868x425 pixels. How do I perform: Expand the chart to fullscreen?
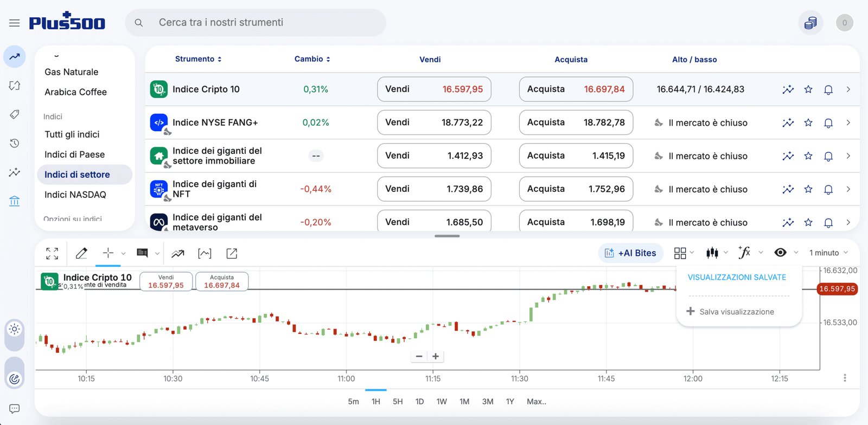(52, 253)
